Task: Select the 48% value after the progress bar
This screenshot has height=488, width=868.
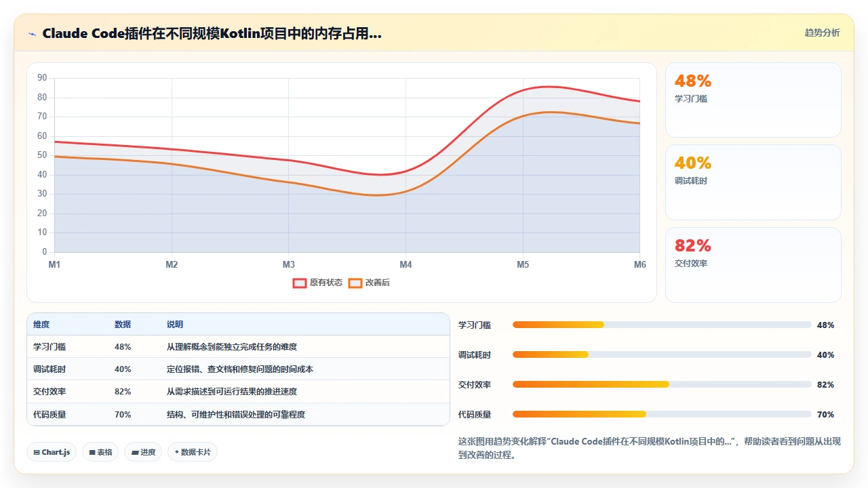Action: 826,325
